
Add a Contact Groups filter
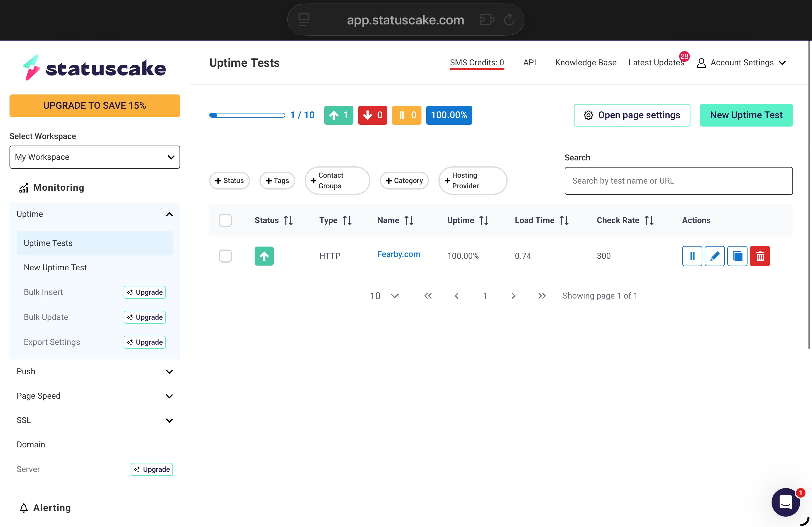(x=337, y=180)
